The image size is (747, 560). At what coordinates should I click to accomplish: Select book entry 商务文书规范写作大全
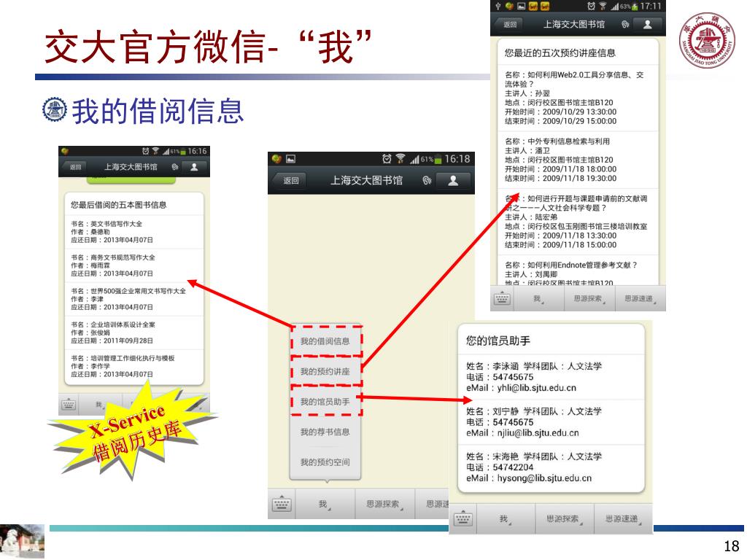pyautogui.click(x=134, y=265)
